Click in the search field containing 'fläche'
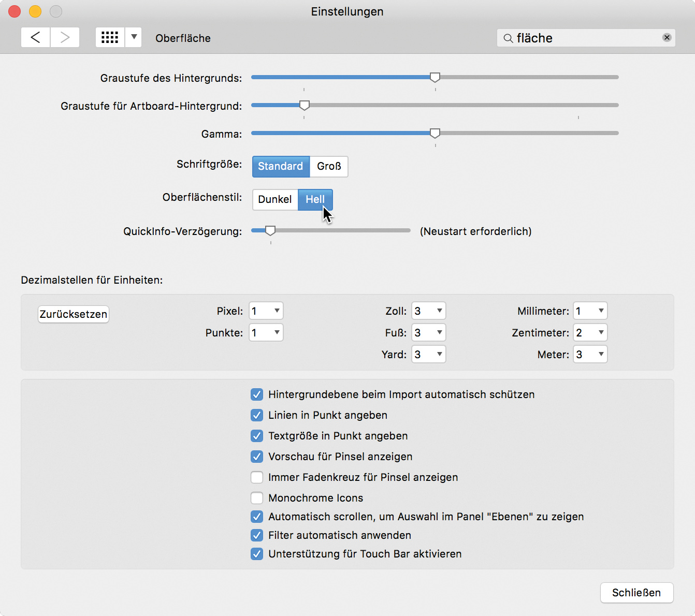The image size is (695, 616). pyautogui.click(x=585, y=38)
